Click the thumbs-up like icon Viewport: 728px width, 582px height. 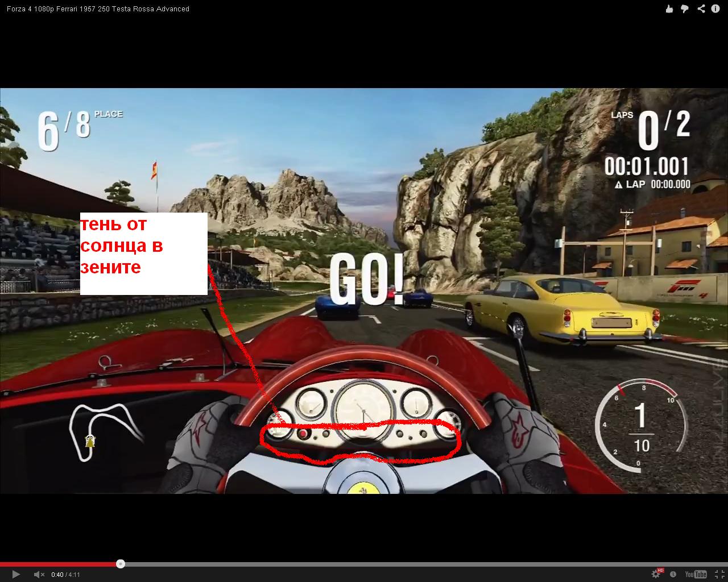click(x=669, y=9)
